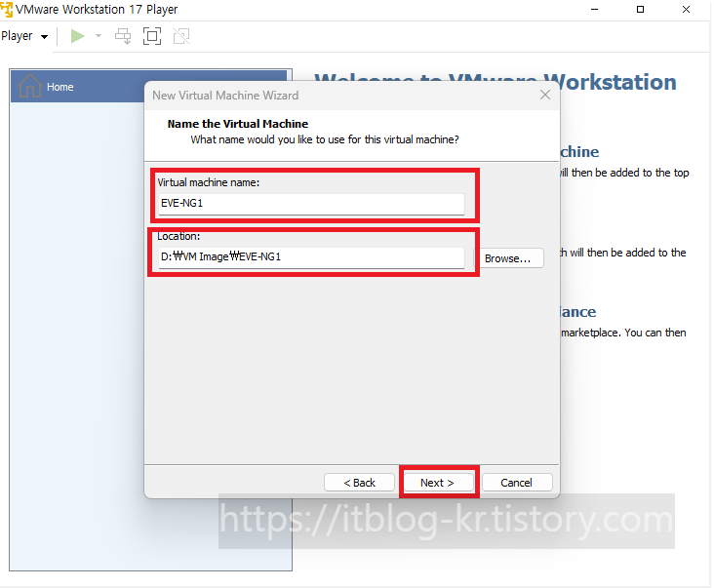The width and height of the screenshot is (714, 588).
Task: Click the Location path field
Action: pyautogui.click(x=311, y=257)
